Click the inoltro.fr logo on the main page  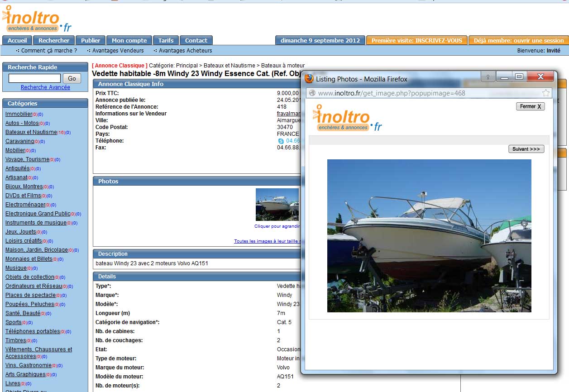coord(37,18)
